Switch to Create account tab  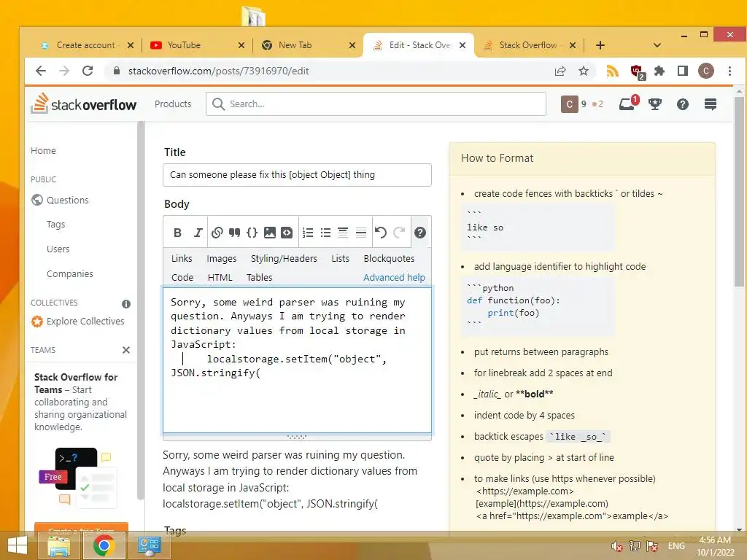click(86, 45)
